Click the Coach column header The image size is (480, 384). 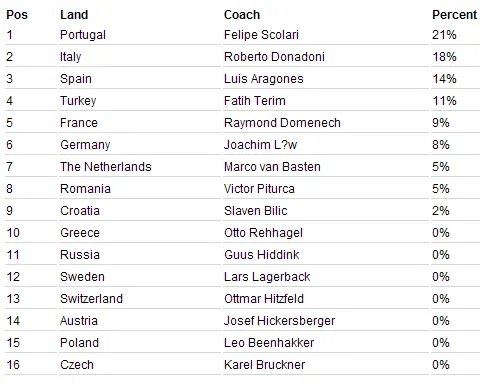tap(242, 15)
